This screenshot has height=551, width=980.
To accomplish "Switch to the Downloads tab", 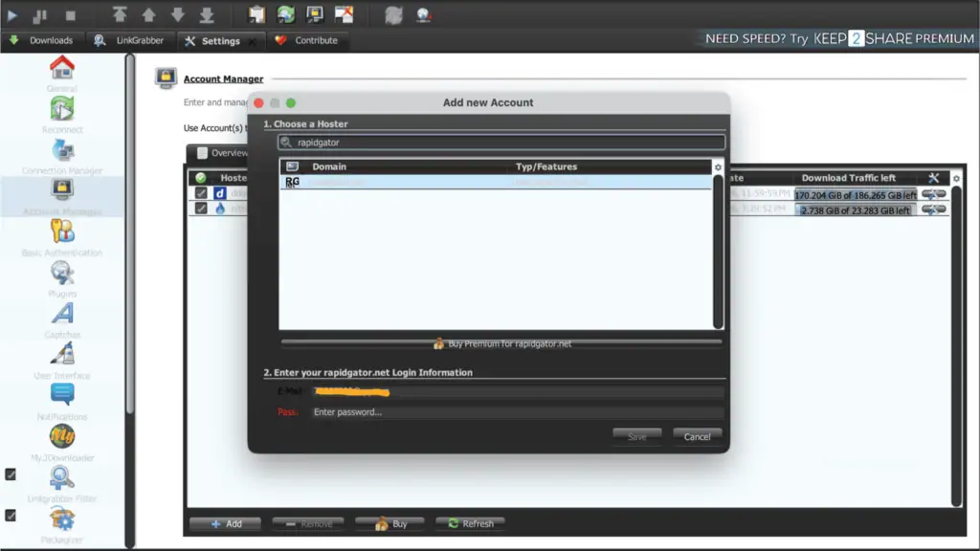I will coord(41,40).
